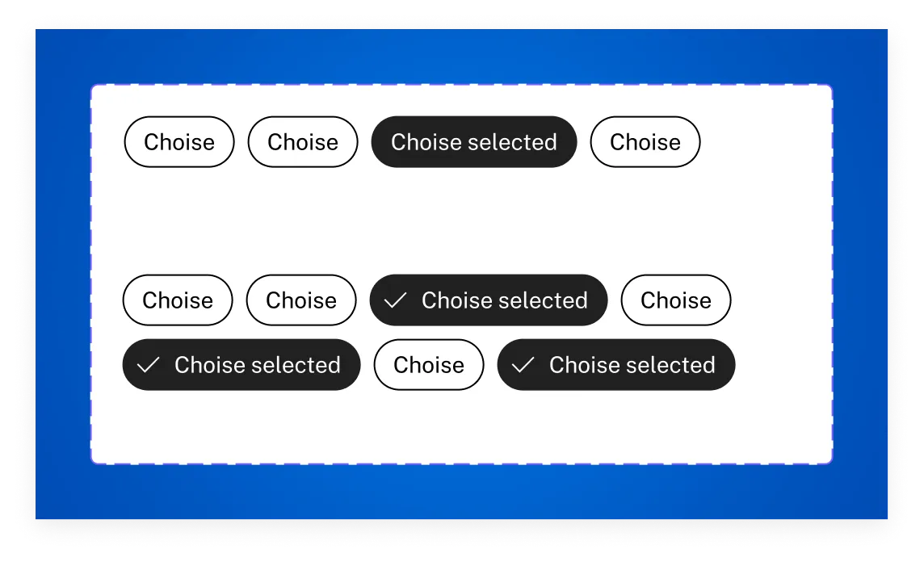Click the first 'Choise' chip in the top row
This screenshot has width=924, height=562.
(x=178, y=142)
